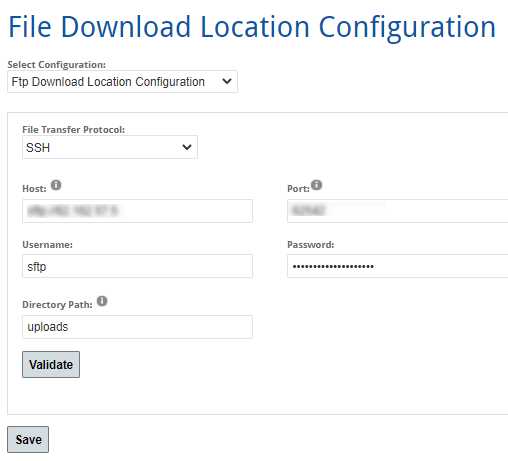Open the Select Configuration dropdown
Viewport: 508px width, 461px height.
pyautogui.click(x=122, y=81)
